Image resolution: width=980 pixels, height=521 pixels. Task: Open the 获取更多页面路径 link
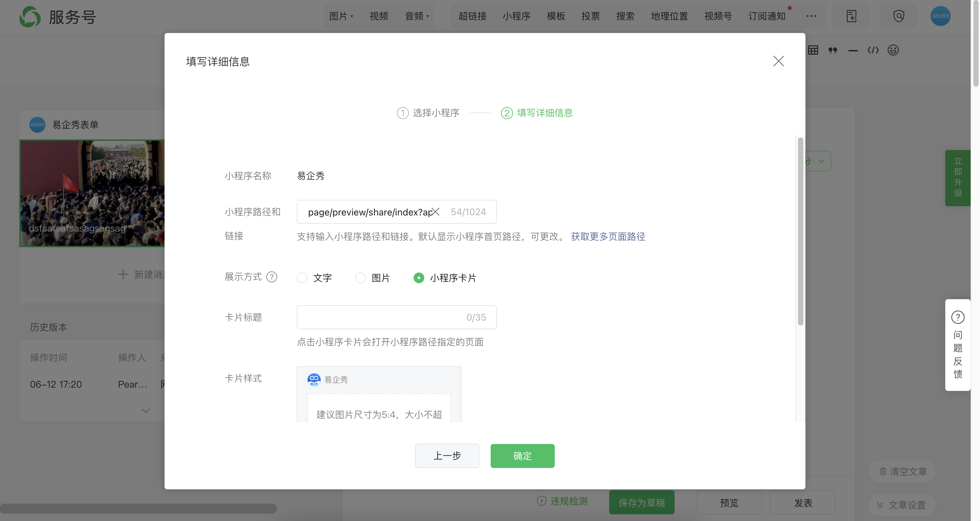[x=607, y=236]
